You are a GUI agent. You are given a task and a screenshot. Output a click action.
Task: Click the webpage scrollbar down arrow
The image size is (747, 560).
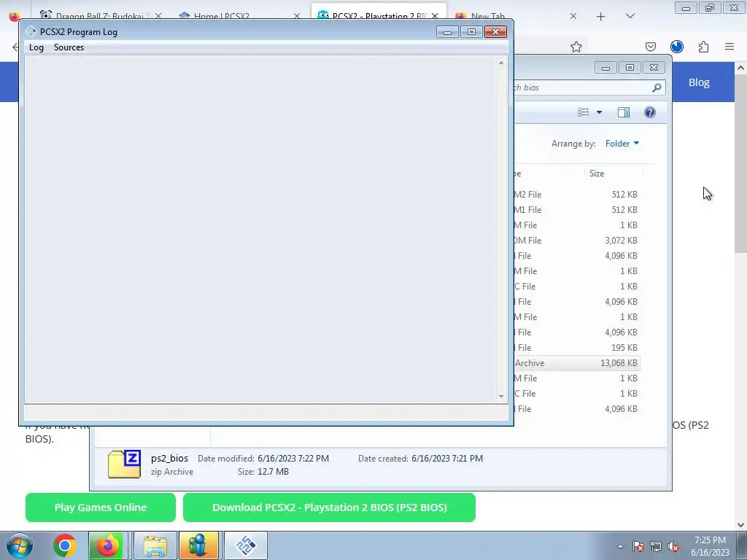pyautogui.click(x=741, y=525)
